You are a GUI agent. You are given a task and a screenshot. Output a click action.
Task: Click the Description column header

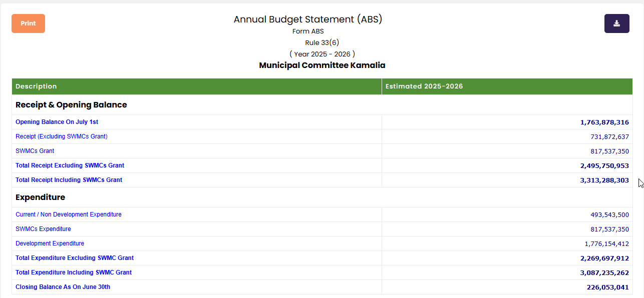36,86
